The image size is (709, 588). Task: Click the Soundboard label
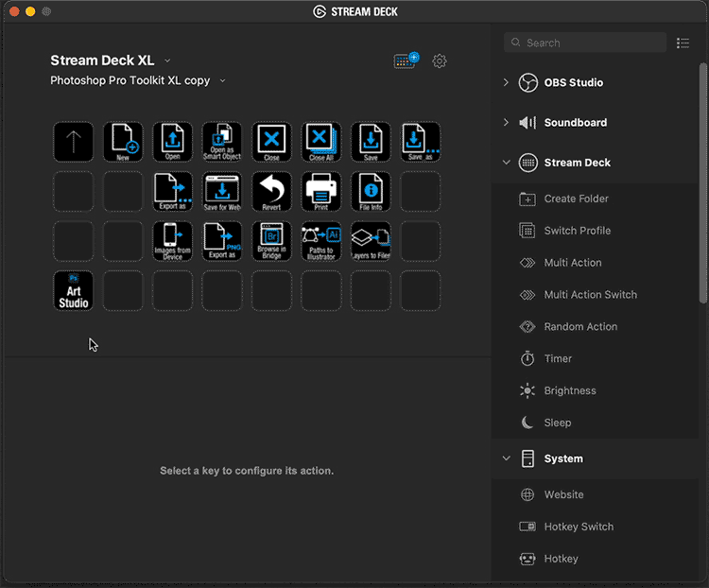576,123
